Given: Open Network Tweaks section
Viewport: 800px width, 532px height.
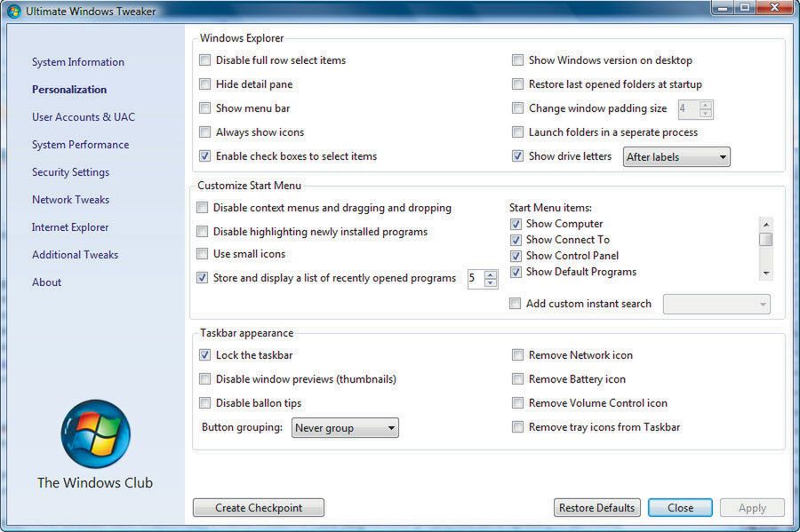Looking at the screenshot, I should click(x=70, y=200).
